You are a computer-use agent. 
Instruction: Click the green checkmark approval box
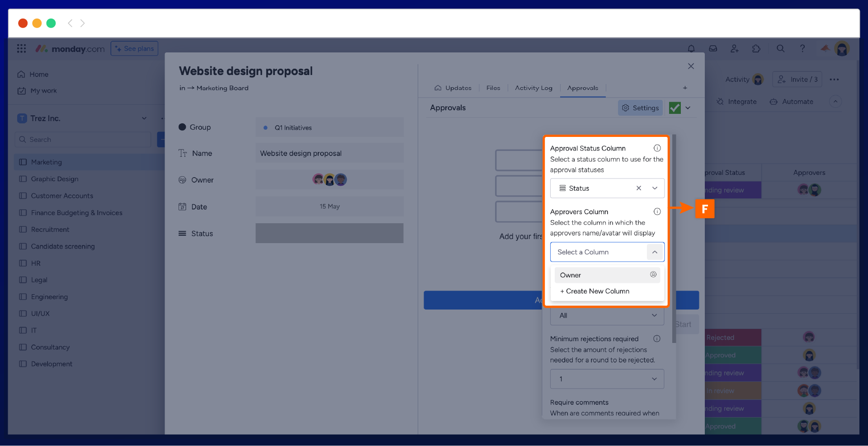point(675,108)
